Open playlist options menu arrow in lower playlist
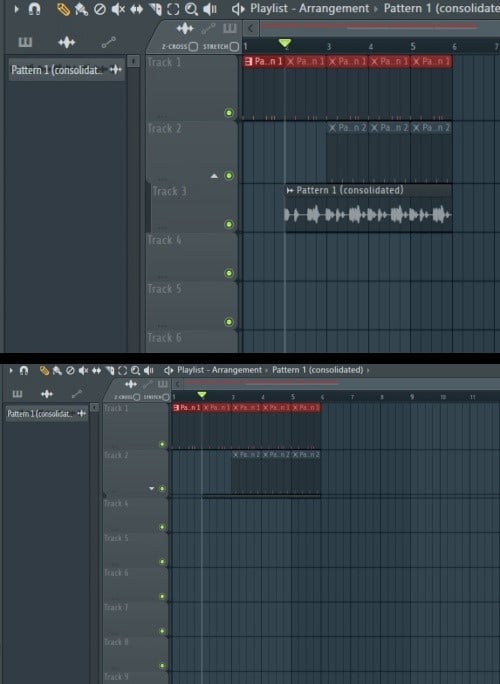The height and width of the screenshot is (684, 500). pos(11,370)
